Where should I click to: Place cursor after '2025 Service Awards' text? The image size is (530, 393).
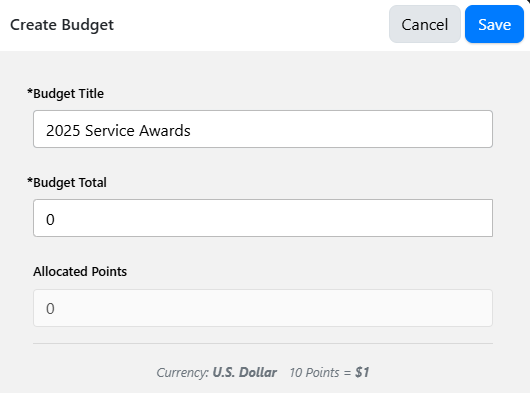[191, 131]
